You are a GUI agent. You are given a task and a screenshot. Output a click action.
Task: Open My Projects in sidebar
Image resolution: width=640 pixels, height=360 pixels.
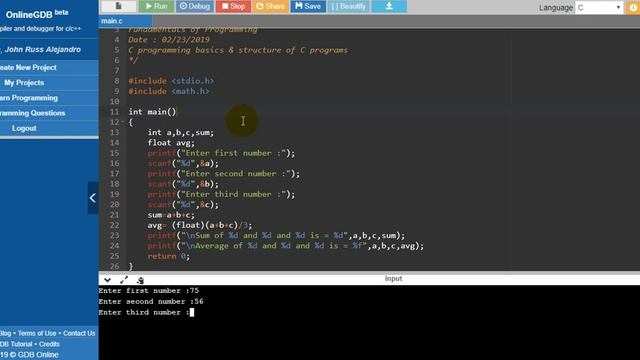pyautogui.click(x=24, y=82)
